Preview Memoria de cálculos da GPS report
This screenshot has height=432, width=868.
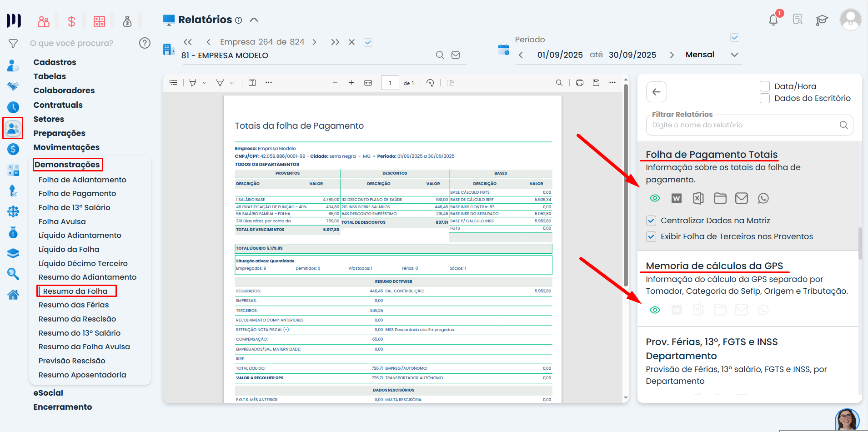click(x=655, y=310)
